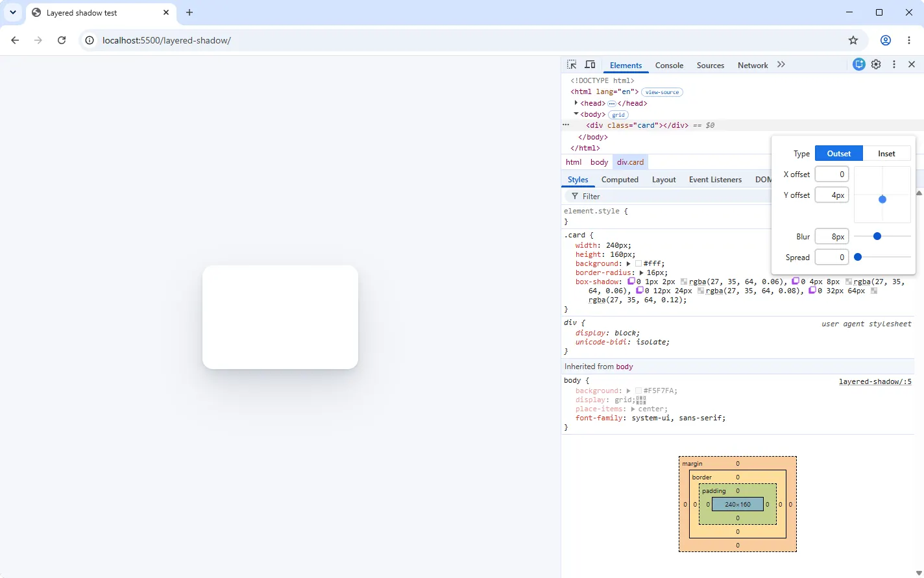
Task: Expand the head element in DOM tree
Action: coord(576,103)
